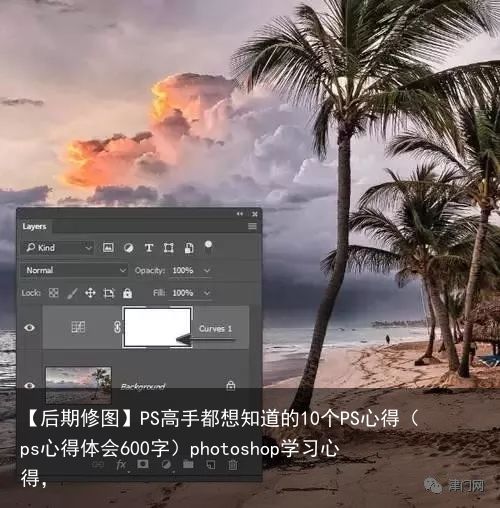Filter for shape layers icon
The image size is (500, 508).
pyautogui.click(x=169, y=248)
